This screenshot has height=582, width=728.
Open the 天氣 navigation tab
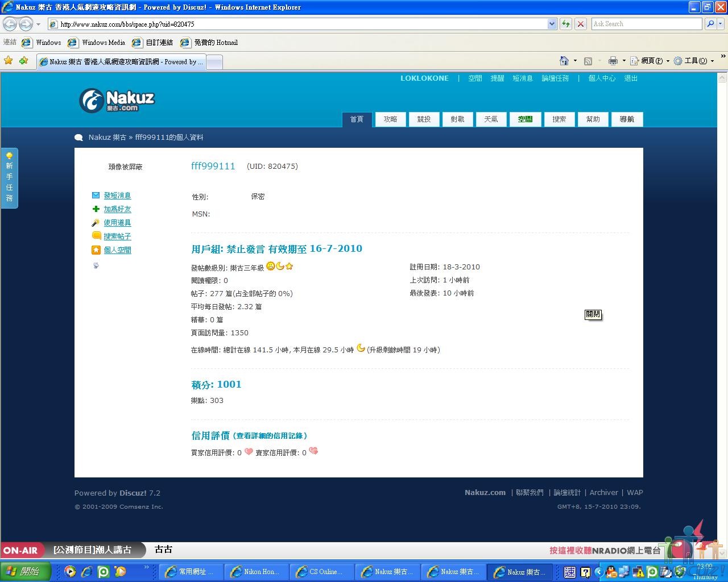[x=491, y=119]
